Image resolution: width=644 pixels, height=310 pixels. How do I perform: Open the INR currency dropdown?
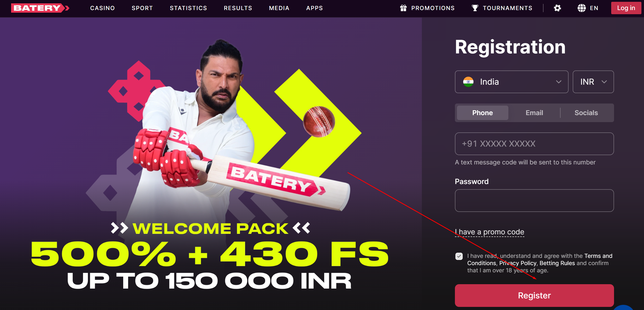point(593,82)
